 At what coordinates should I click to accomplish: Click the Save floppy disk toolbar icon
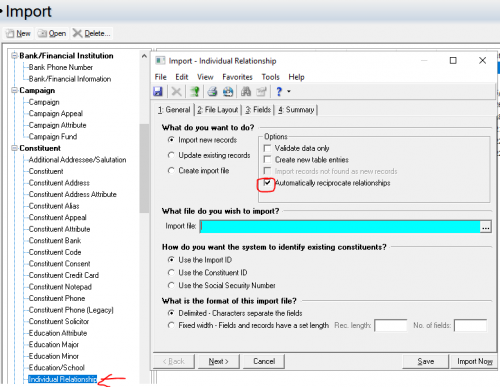[158, 91]
